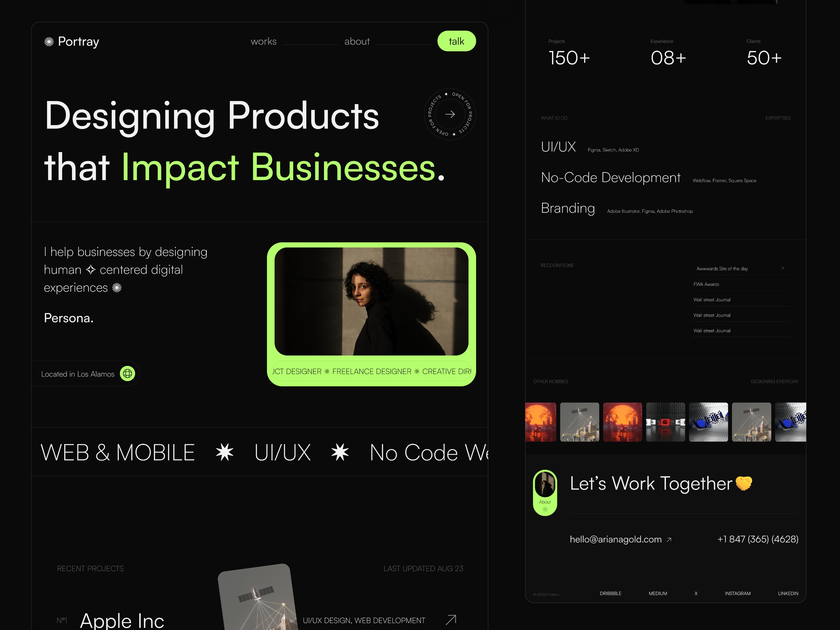The image size is (840, 630).
Task: Expand the What I Do expertises list
Action: 778,118
